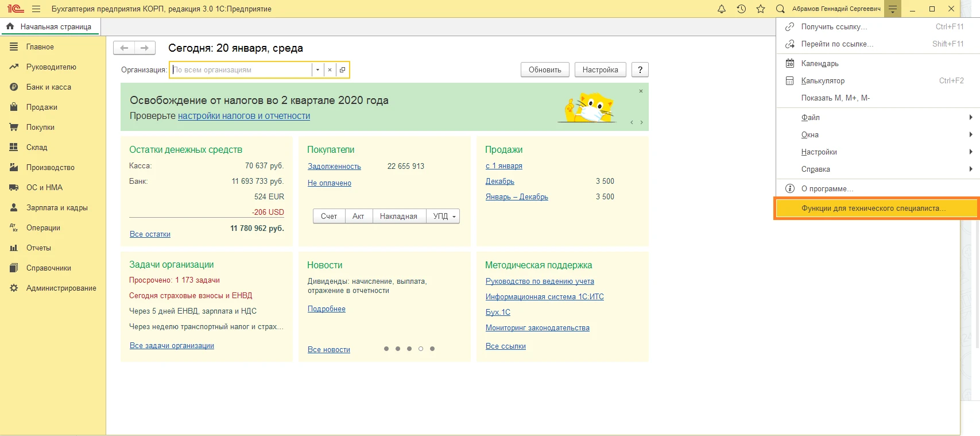
Task: Click the Продажи shopping bag icon
Action: [x=14, y=107]
